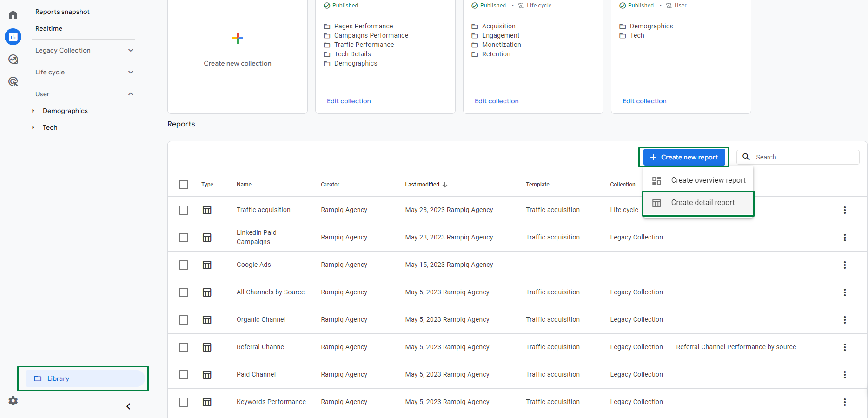The width and height of the screenshot is (868, 418).
Task: Click the search magnifier icon
Action: pos(746,157)
